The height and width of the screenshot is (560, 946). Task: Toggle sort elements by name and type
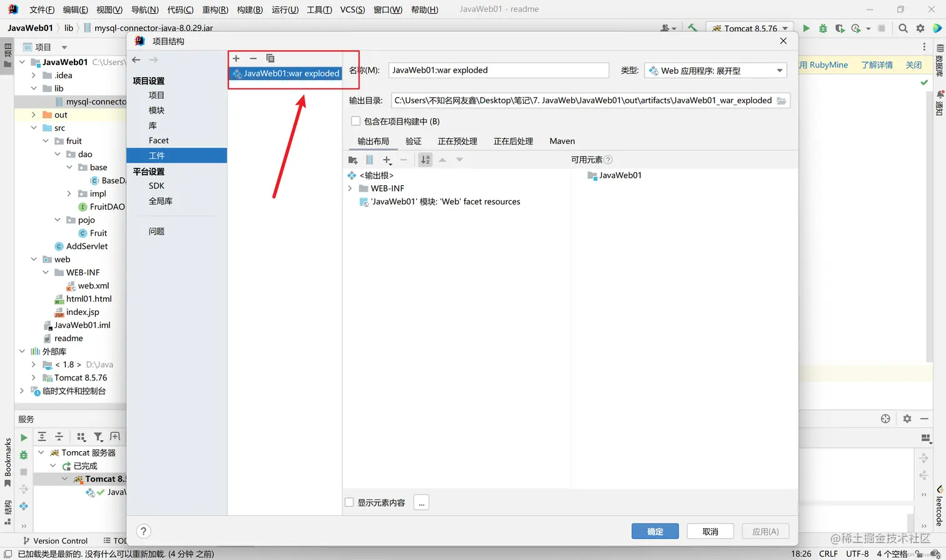[x=425, y=160]
